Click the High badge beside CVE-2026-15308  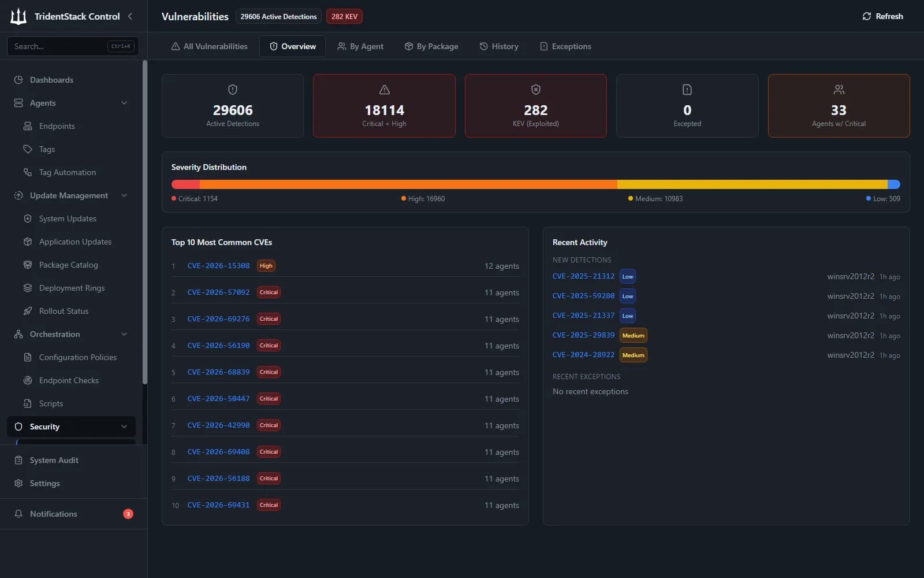click(266, 266)
